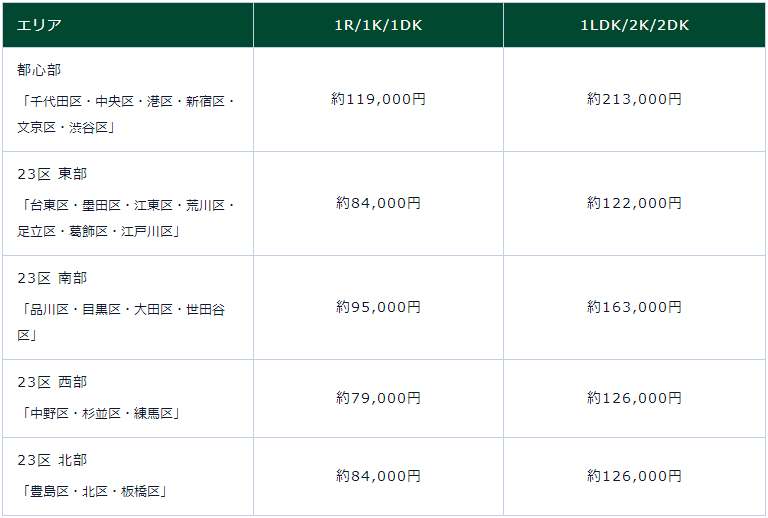Viewport: 768px width, 518px height.
Task: Click 約84,000円 in the 東部 row
Action: 378,203
